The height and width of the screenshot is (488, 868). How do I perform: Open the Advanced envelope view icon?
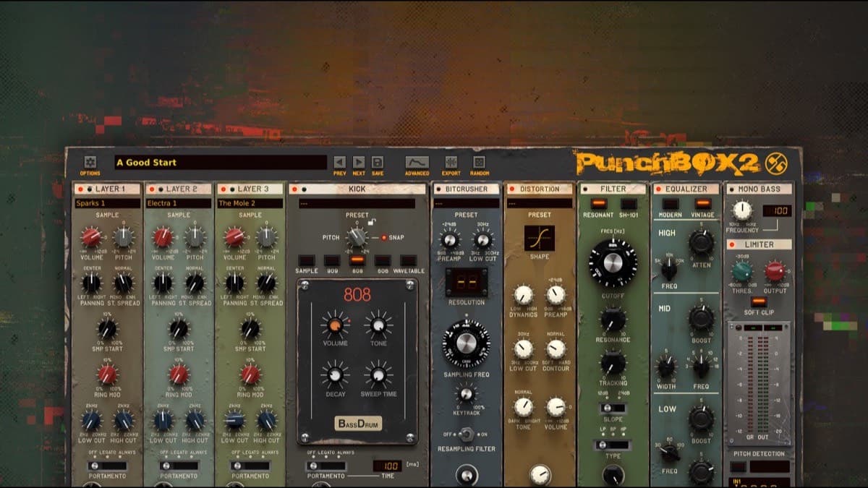(417, 163)
